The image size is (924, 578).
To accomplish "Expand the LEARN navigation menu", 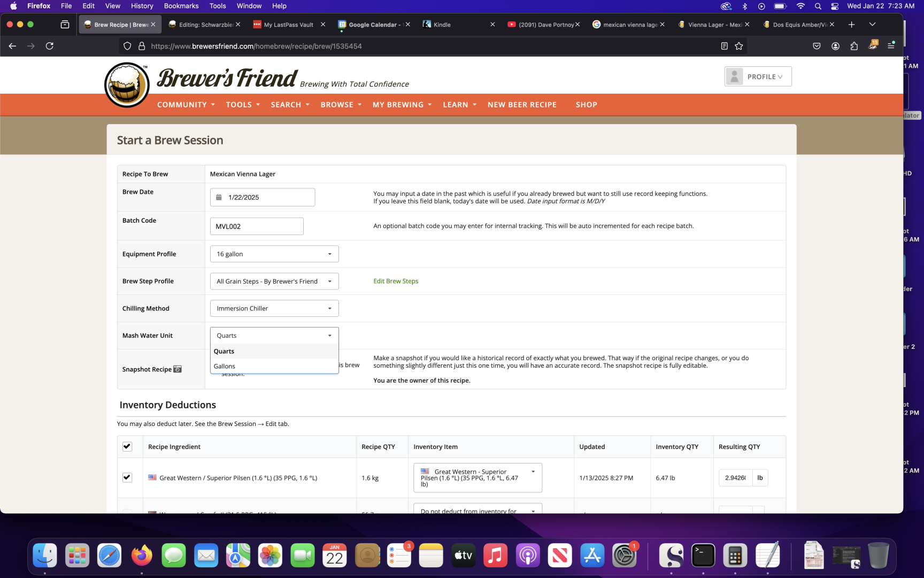I will coord(459,104).
